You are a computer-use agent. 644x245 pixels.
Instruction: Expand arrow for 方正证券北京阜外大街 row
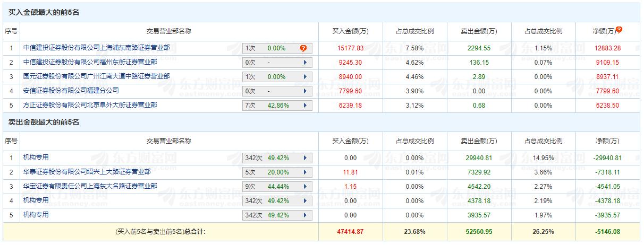305,106
